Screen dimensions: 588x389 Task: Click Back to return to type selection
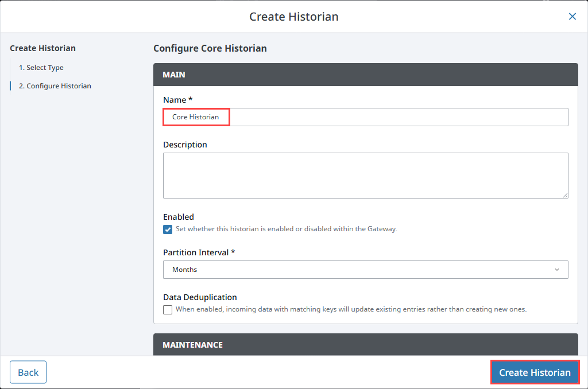tap(28, 372)
